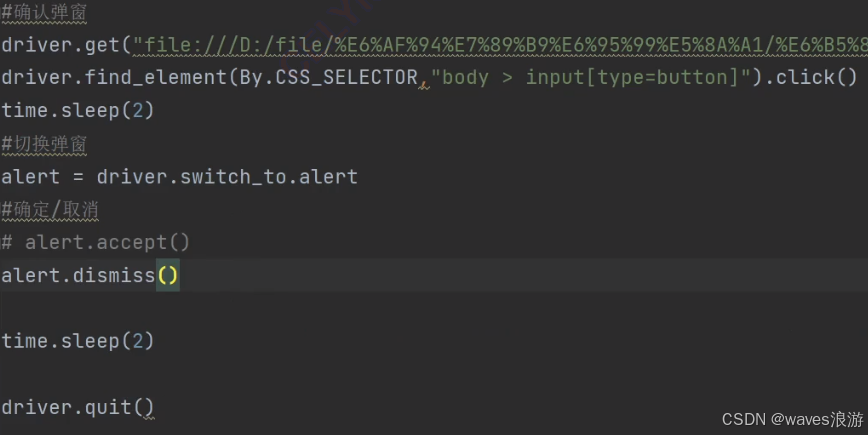Click the By.CSS_SELECTOR text

tap(328, 77)
